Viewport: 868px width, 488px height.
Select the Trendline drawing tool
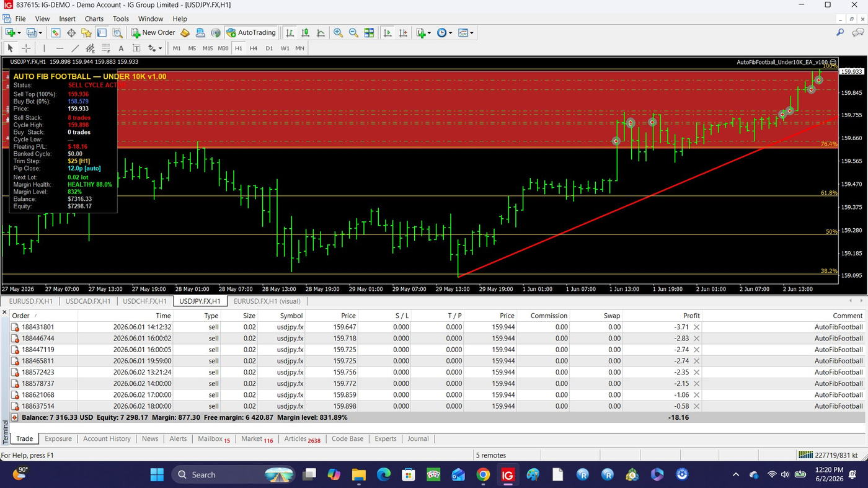tap(75, 48)
